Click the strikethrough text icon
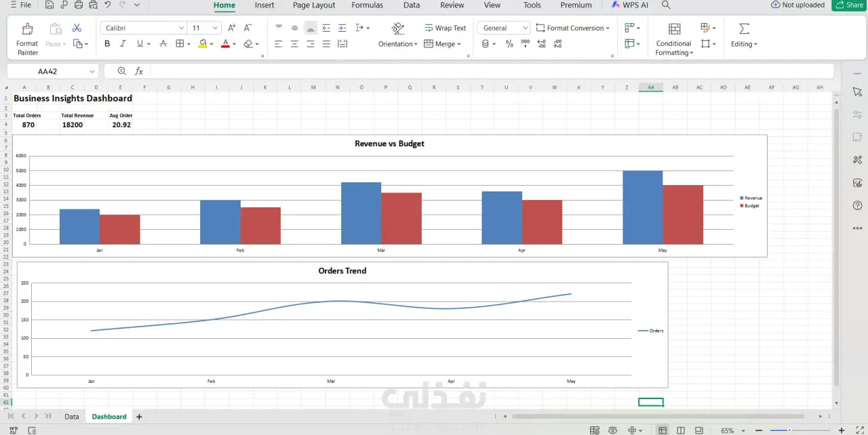 click(163, 44)
